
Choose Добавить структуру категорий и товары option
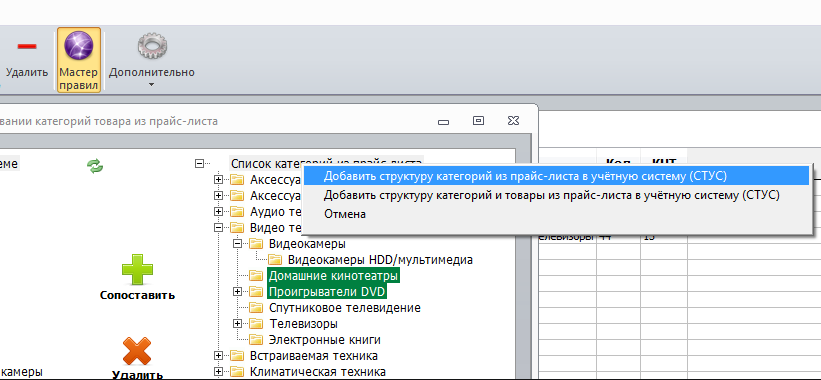pyautogui.click(x=556, y=195)
